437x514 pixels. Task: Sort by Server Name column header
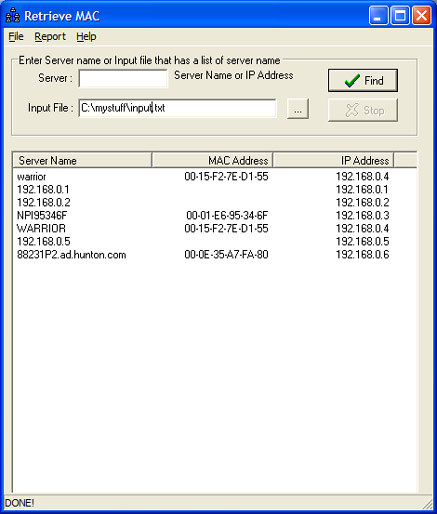point(82,160)
